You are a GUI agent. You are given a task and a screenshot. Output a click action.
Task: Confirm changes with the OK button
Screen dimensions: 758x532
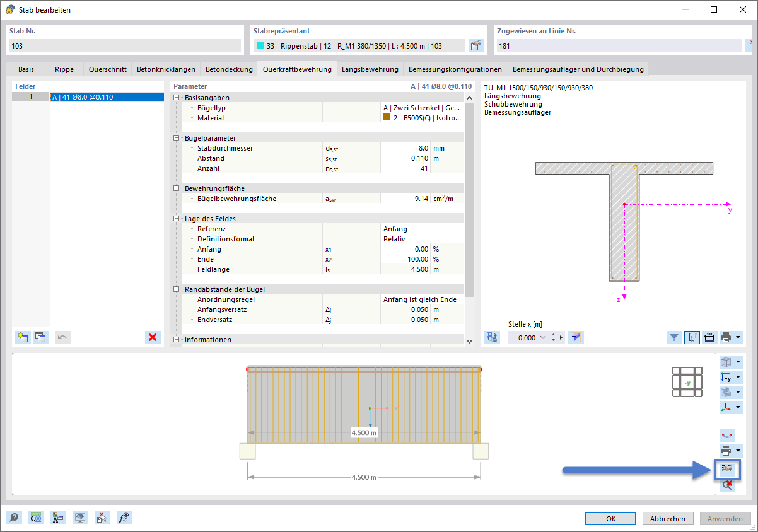tap(610, 518)
